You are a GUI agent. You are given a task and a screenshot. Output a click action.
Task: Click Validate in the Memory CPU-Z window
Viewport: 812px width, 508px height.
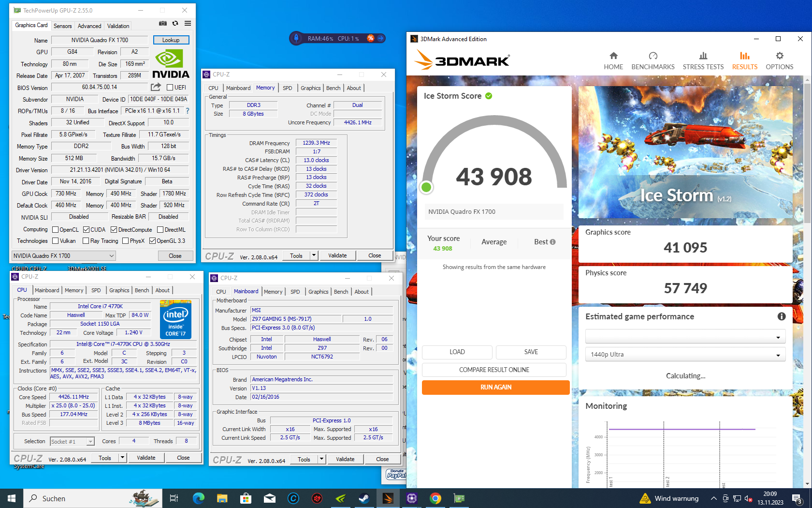[x=337, y=255]
